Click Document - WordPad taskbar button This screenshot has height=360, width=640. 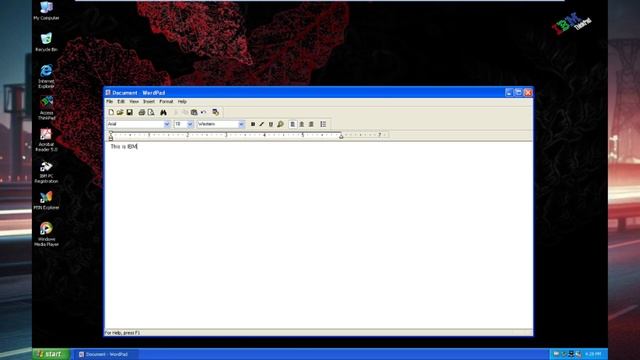(x=107, y=354)
